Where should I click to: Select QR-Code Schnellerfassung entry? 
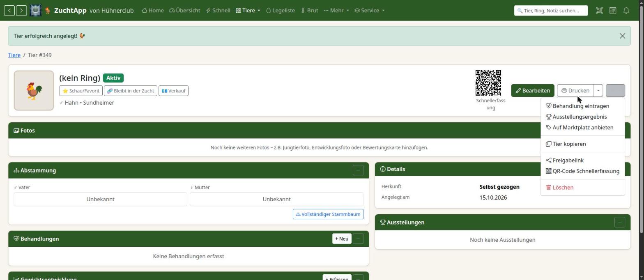582,171
